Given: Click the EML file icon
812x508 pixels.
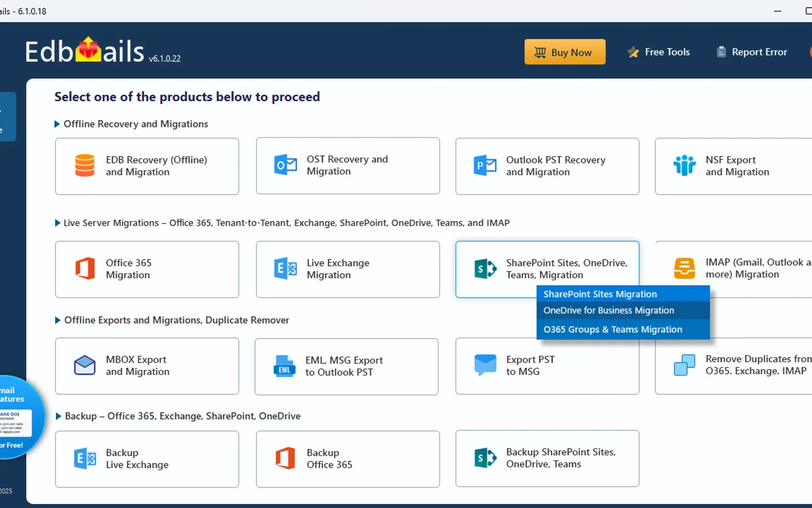Looking at the screenshot, I should click(x=284, y=366).
